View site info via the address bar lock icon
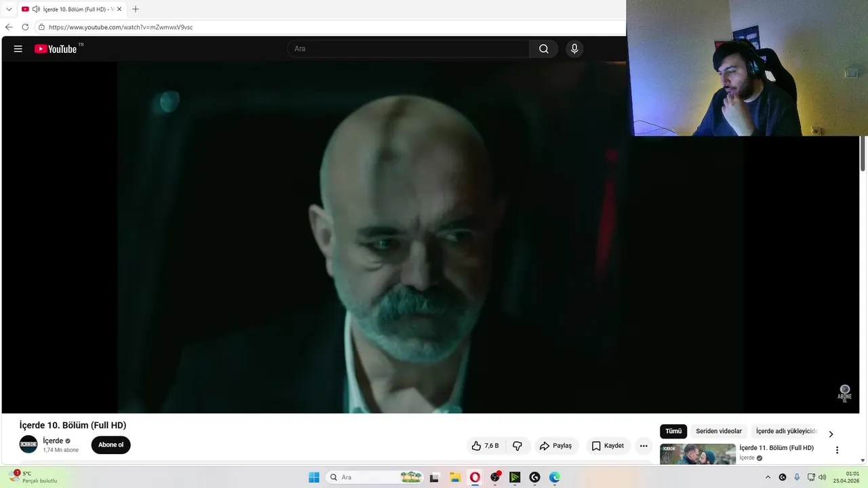This screenshot has width=868, height=488. point(41,27)
